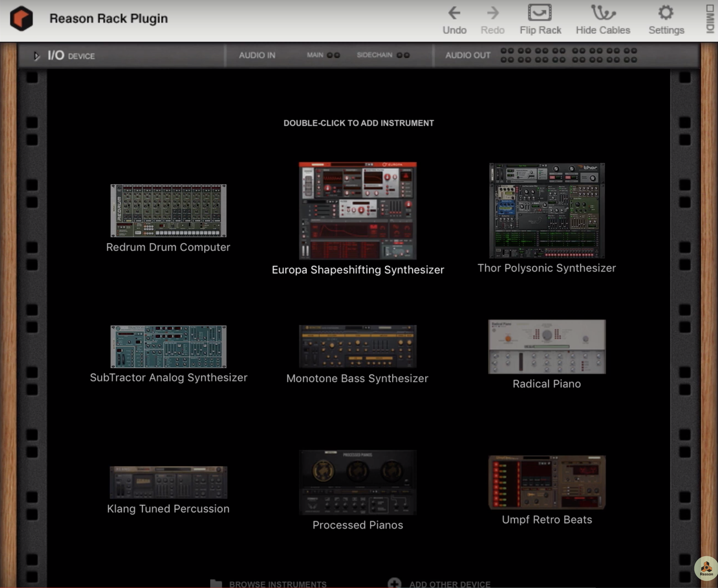This screenshot has height=588, width=718.
Task: Click the Browse Instruments folder icon
Action: [216, 584]
